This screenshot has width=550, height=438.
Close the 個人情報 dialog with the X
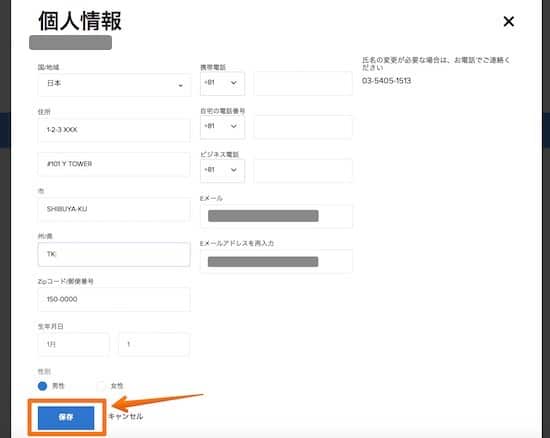pos(508,21)
